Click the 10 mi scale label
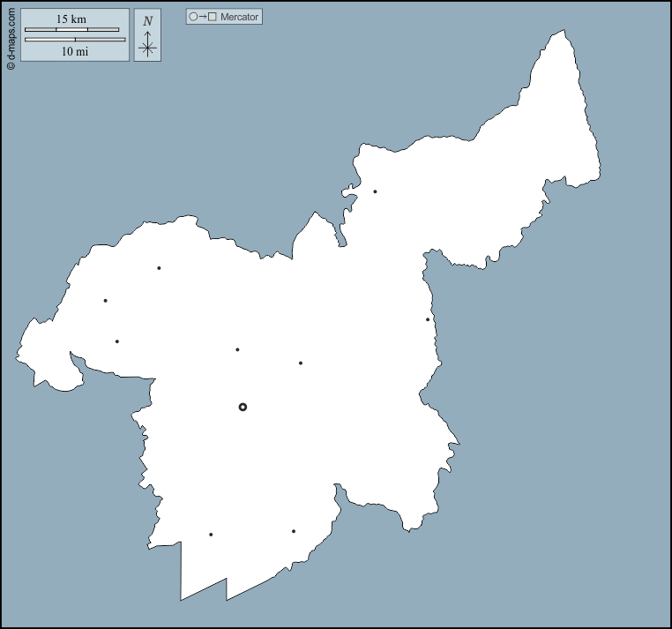Image resolution: width=672 pixels, height=629 pixels. click(x=75, y=51)
